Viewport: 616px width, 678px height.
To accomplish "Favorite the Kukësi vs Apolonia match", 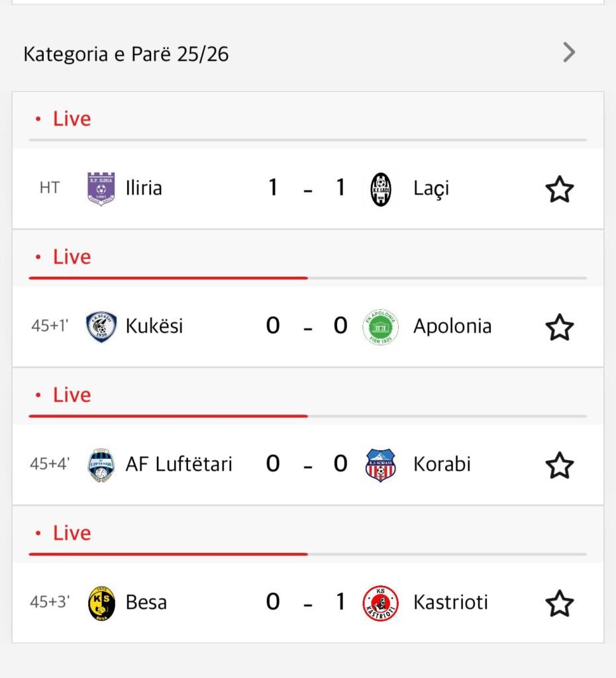I will pos(559,327).
